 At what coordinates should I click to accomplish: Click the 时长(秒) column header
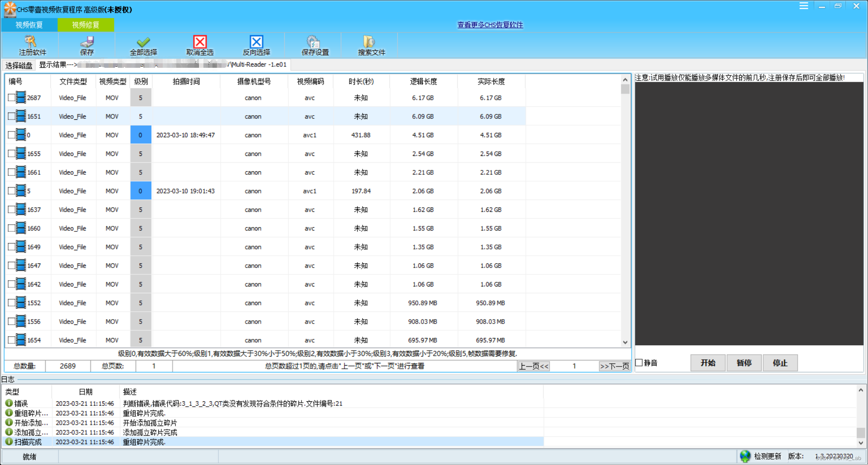pyautogui.click(x=361, y=81)
